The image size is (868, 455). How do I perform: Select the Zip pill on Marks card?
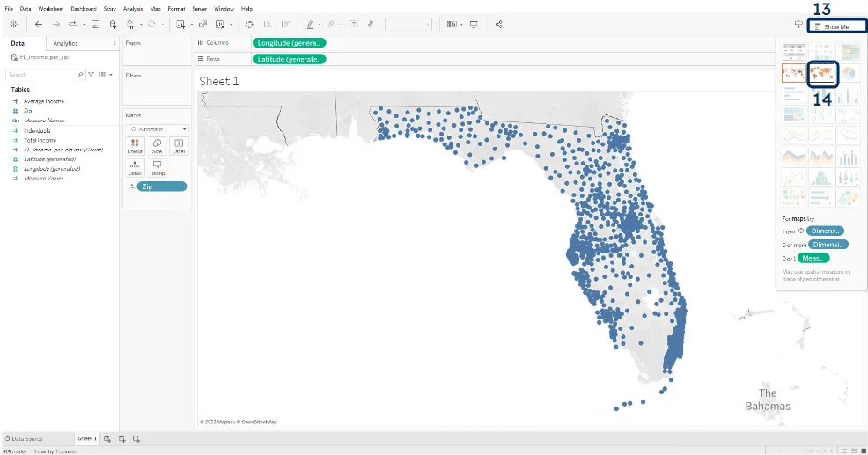pos(162,187)
